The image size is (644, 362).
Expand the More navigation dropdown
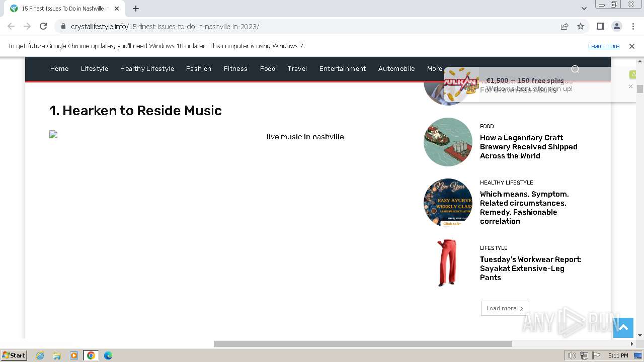[435, 69]
